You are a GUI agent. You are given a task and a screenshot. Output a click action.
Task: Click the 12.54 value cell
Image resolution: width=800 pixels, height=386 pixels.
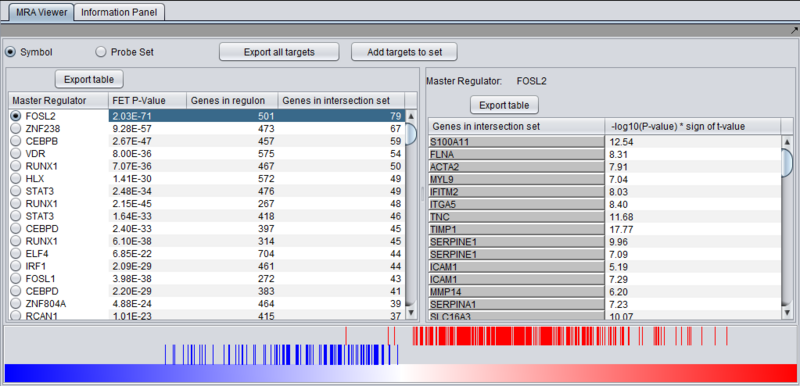click(x=693, y=142)
